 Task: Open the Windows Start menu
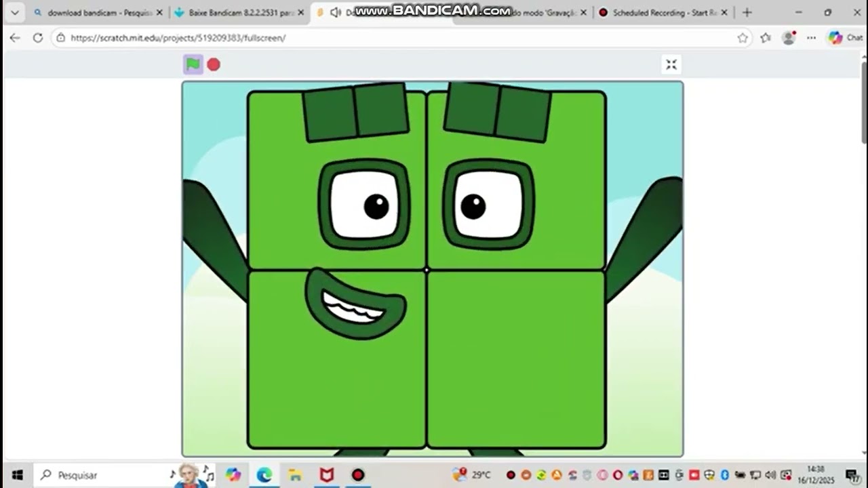pyautogui.click(x=18, y=475)
